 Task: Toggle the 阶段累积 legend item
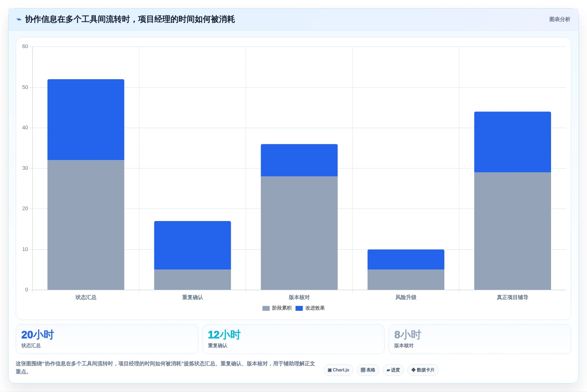pyautogui.click(x=277, y=308)
